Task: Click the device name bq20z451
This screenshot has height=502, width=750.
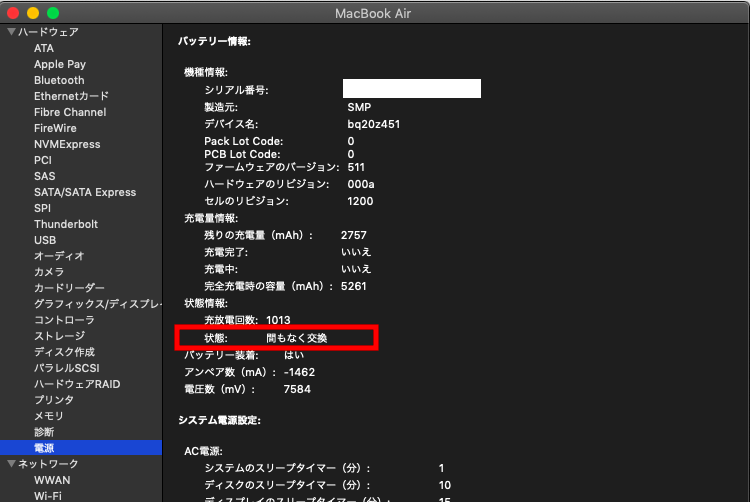Action: click(x=374, y=124)
